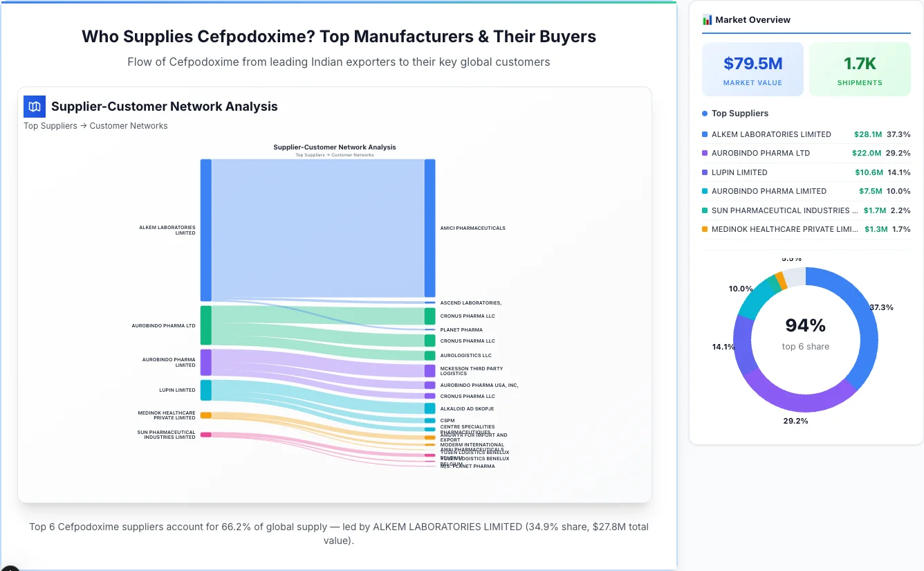Viewport: 924px width, 571px height.
Task: Click the $10.6M value for LUPIN LIMITED
Action: click(x=869, y=172)
